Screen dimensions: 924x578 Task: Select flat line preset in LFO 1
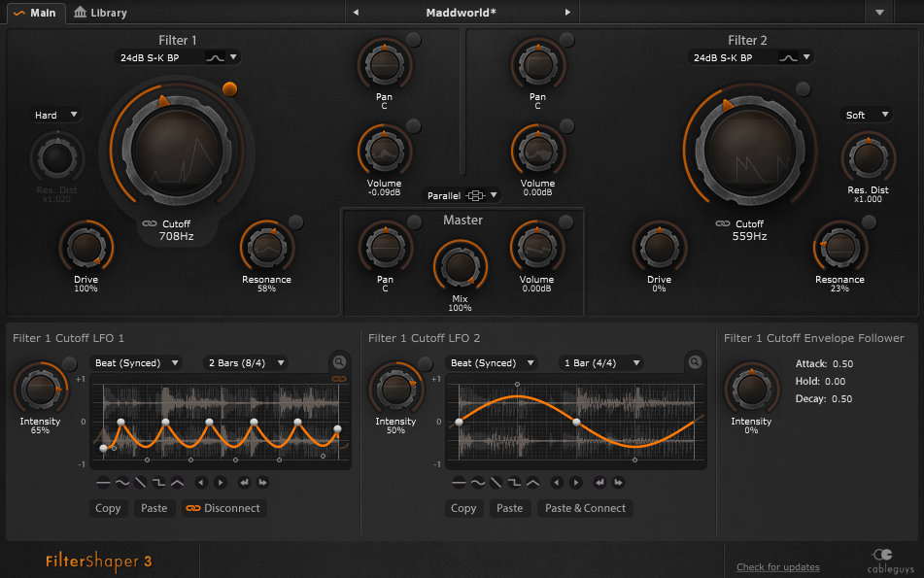[103, 483]
